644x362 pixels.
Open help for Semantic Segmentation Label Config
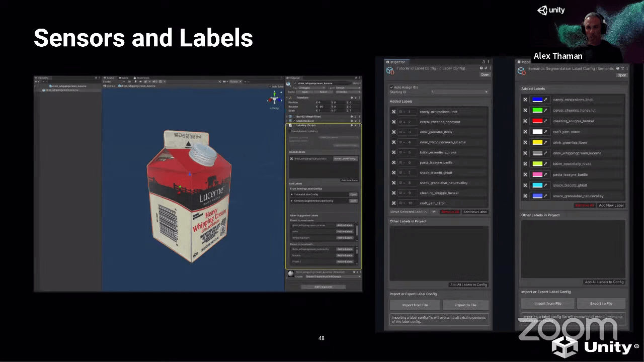pos(618,68)
